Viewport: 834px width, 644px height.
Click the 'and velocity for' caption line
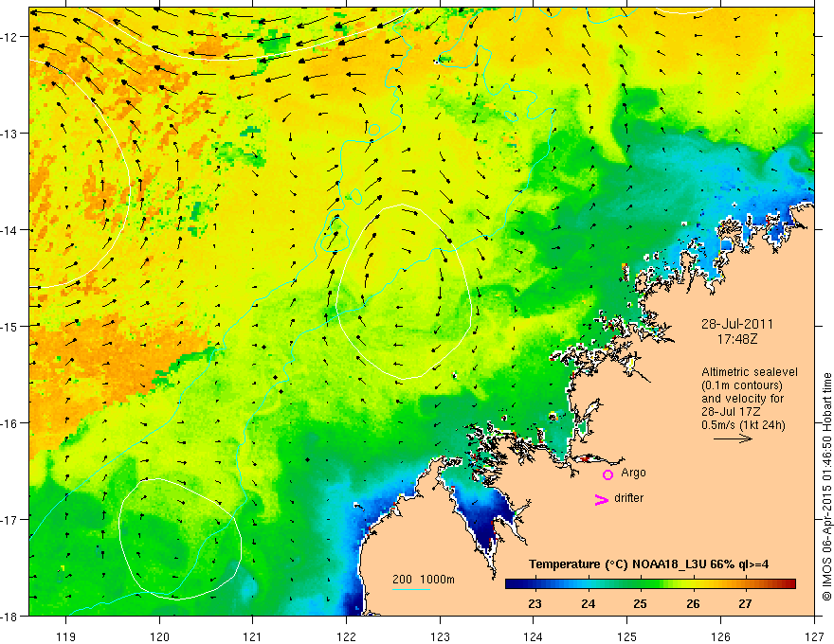click(x=742, y=399)
